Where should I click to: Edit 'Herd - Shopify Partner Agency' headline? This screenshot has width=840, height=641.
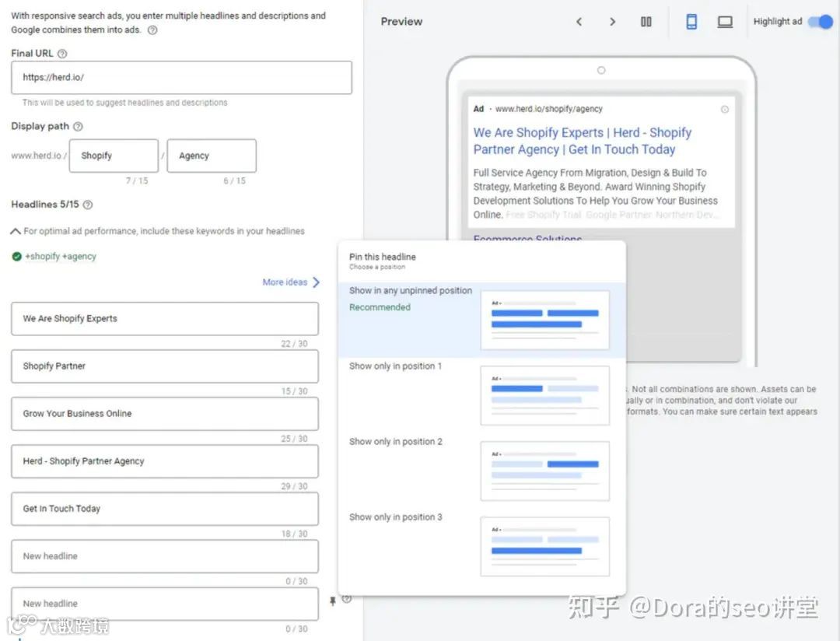click(x=164, y=461)
